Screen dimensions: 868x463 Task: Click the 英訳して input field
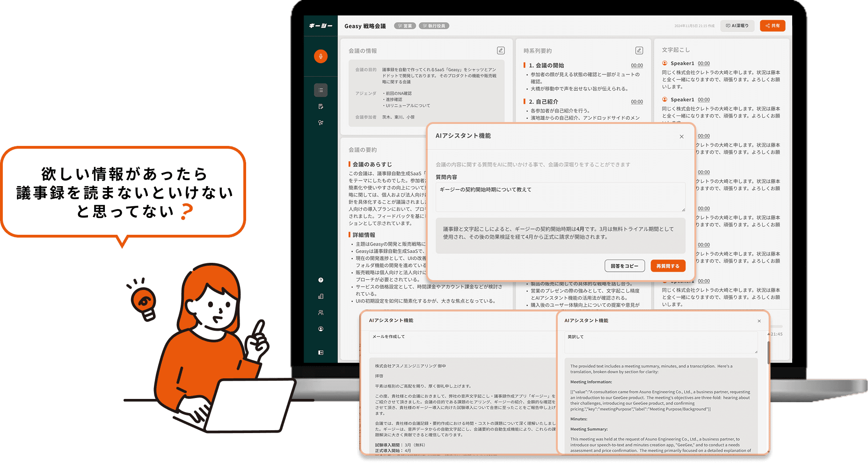(660, 342)
